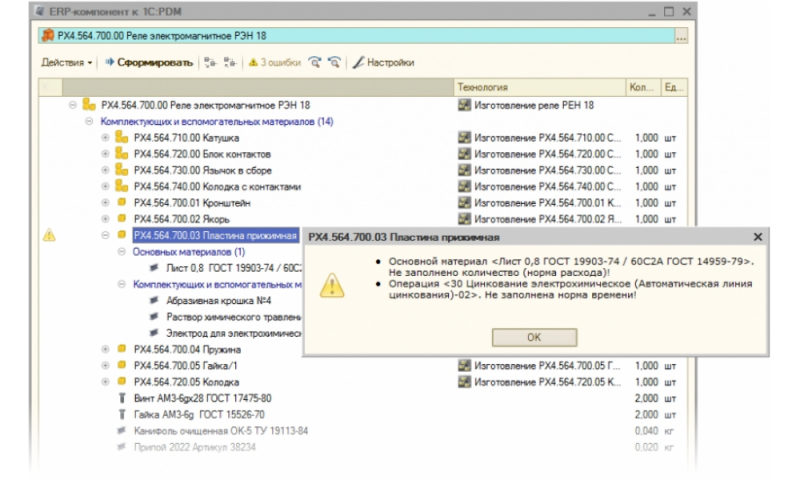Collapse the root РХ4.564.700.00 Реле электромагнитное node
Image resolution: width=800 pixels, height=480 pixels.
pyautogui.click(x=73, y=105)
